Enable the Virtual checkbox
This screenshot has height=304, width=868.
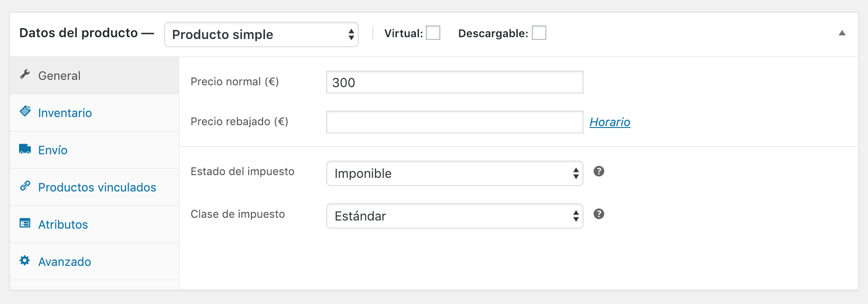(x=433, y=33)
